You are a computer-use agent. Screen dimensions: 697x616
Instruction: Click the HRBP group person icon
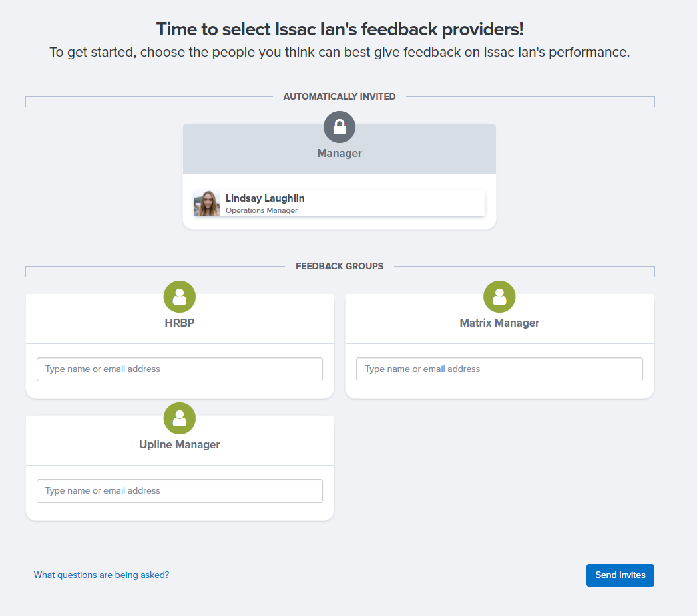180,297
